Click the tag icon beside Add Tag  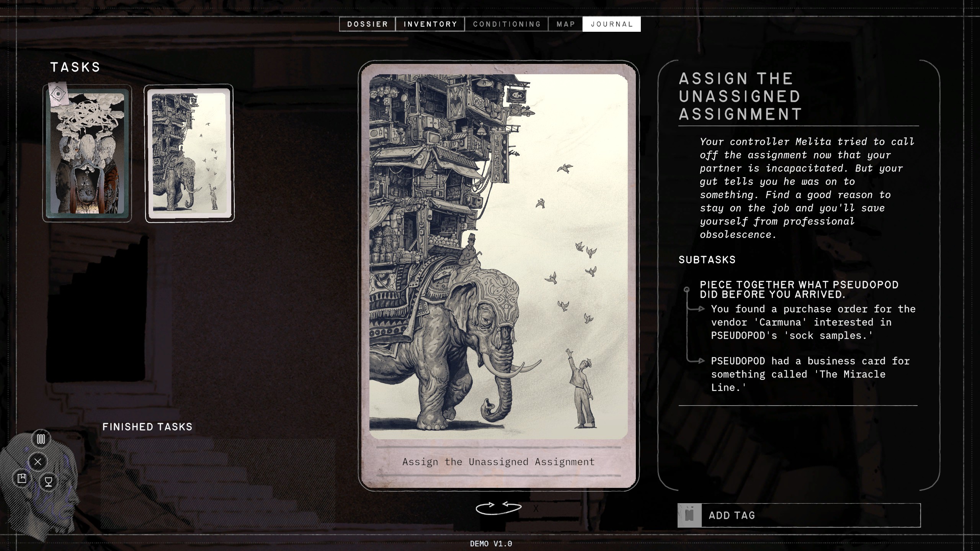[689, 515]
